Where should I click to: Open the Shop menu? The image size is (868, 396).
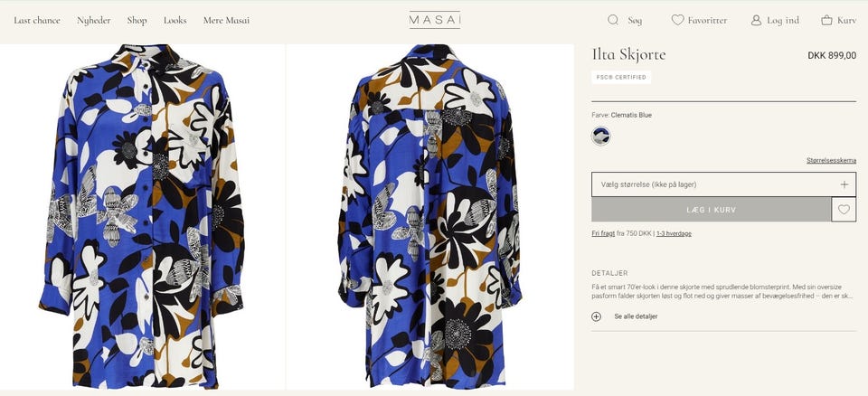(x=137, y=20)
